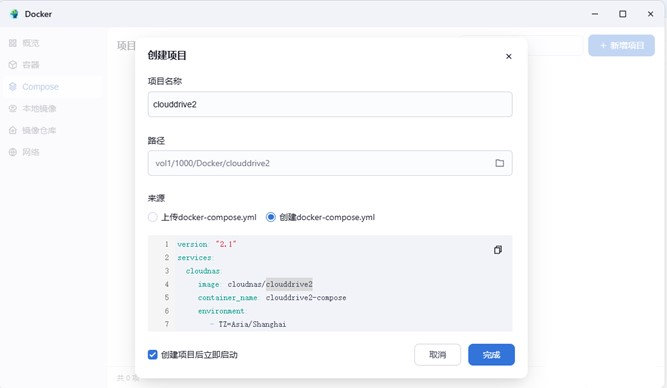Click the path field vol1/1000/Docker/clouddrive2
The image size is (667, 388).
click(x=330, y=163)
